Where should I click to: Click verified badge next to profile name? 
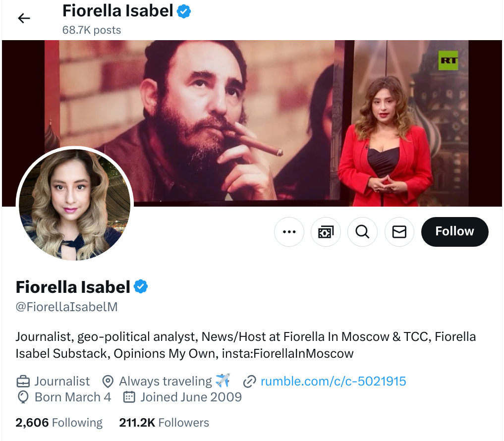click(141, 286)
